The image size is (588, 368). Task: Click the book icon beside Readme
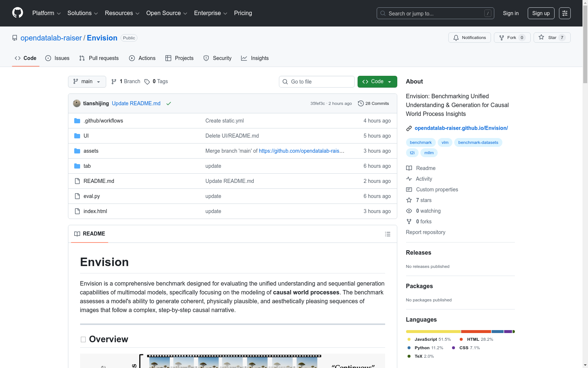click(x=409, y=168)
